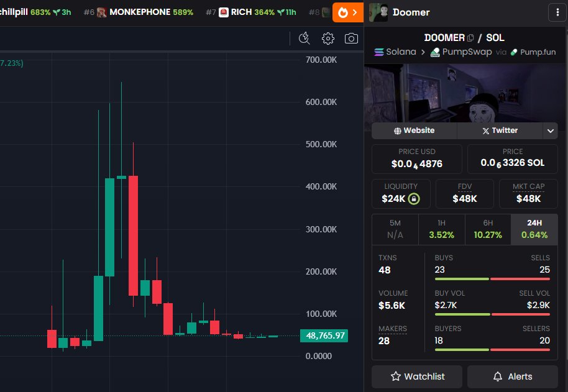Open the fire trending button
The width and height of the screenshot is (568, 392).
pos(348,12)
